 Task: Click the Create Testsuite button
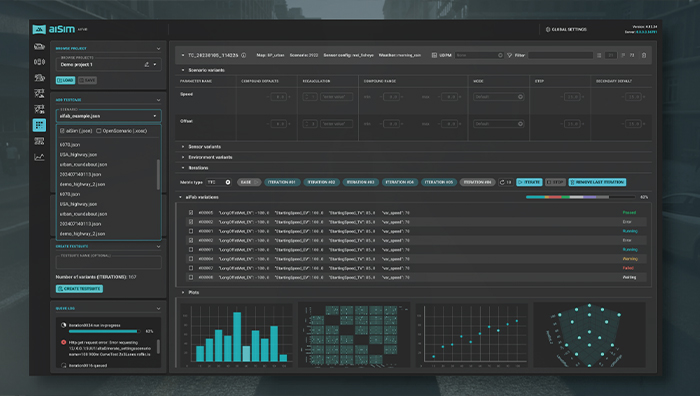click(79, 289)
